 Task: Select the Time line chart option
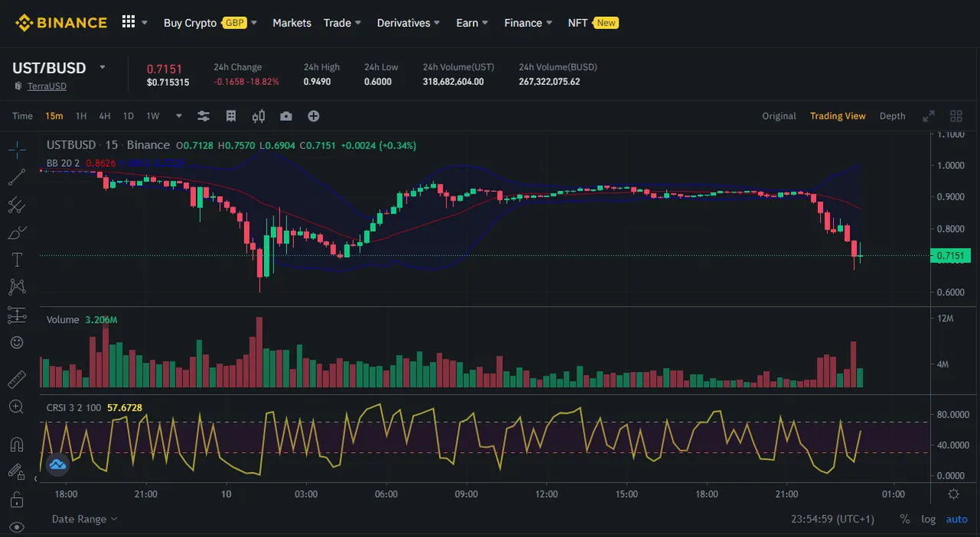point(22,116)
